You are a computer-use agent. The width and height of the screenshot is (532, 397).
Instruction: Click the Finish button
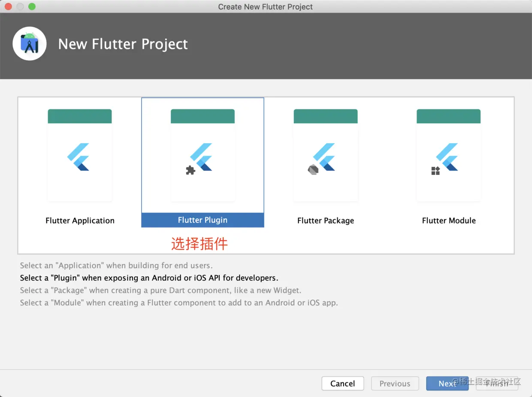pos(497,384)
